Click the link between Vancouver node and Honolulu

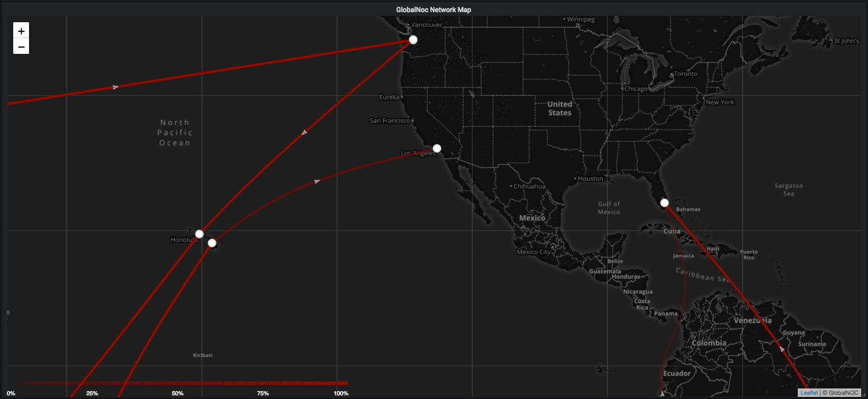[305, 132]
